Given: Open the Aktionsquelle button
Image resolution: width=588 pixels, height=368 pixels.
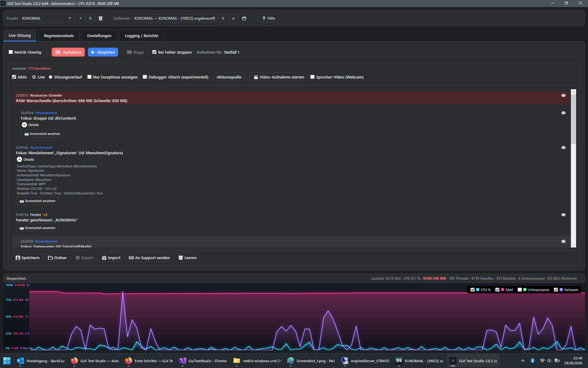Looking at the screenshot, I should tap(229, 77).
